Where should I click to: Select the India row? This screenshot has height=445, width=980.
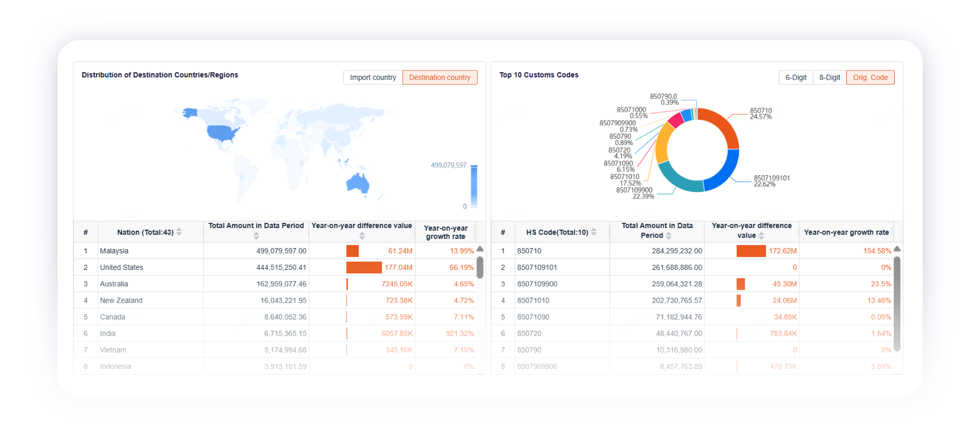point(275,333)
